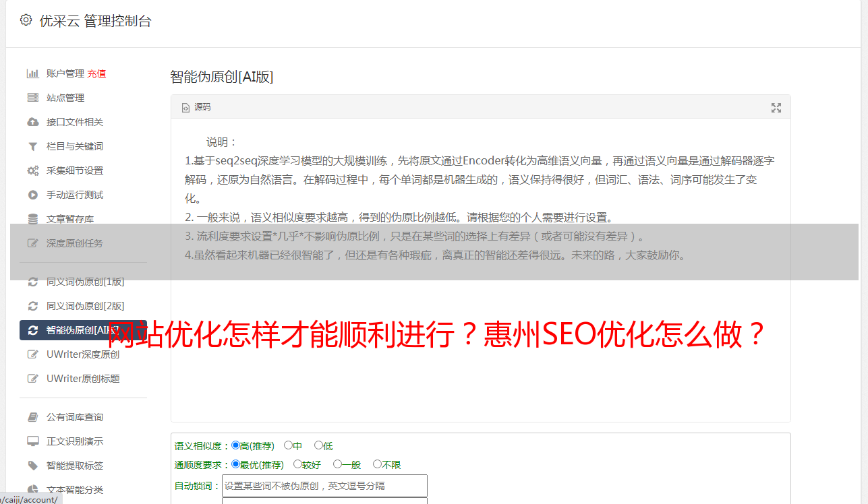Click the book icon for 公有词库查询
Viewport: 868px width, 504px height.
32,417
